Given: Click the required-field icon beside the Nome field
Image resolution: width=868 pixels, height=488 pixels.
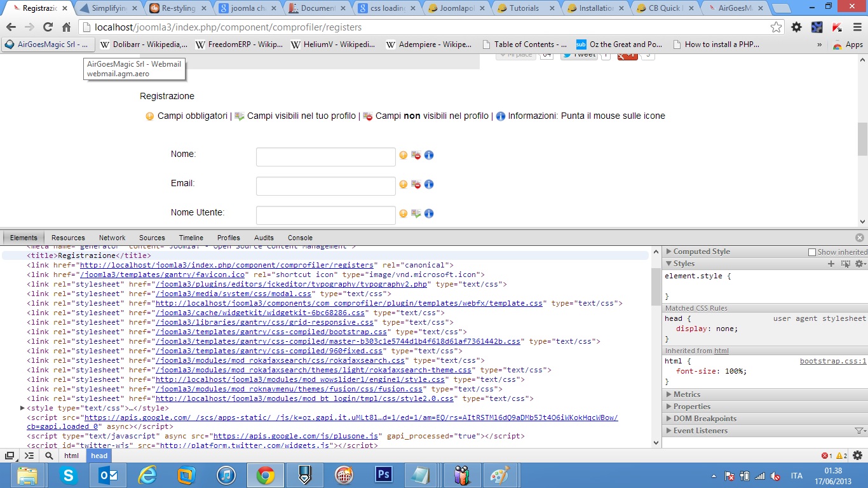Looking at the screenshot, I should [403, 155].
